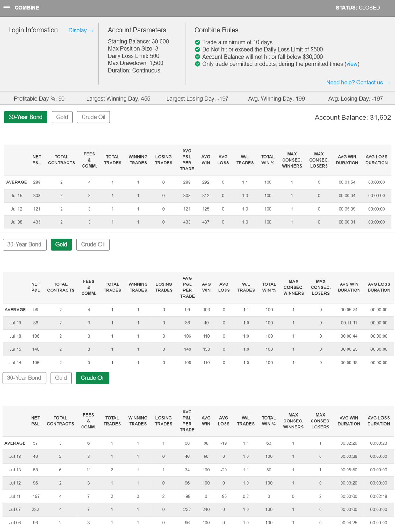Select the Jul 08 row in the 30-Year Bond table
This screenshot has width=395, height=532.
coord(197,222)
